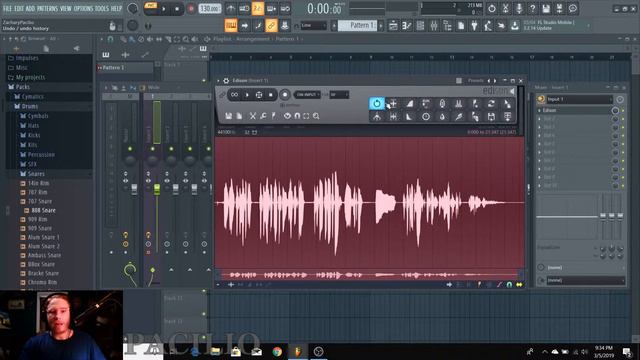Click the speech bubble icon in top toolbar
Screen dimensions: 640x360
pyautogui.click(x=573, y=8)
